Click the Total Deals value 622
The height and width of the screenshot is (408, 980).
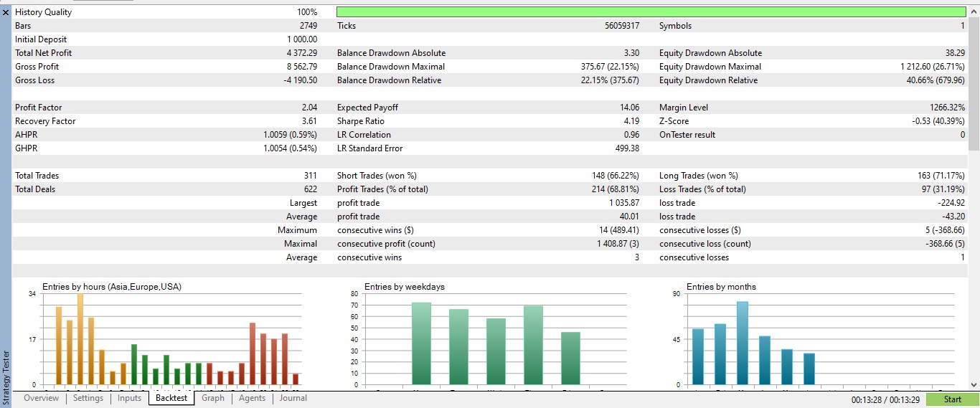point(311,189)
